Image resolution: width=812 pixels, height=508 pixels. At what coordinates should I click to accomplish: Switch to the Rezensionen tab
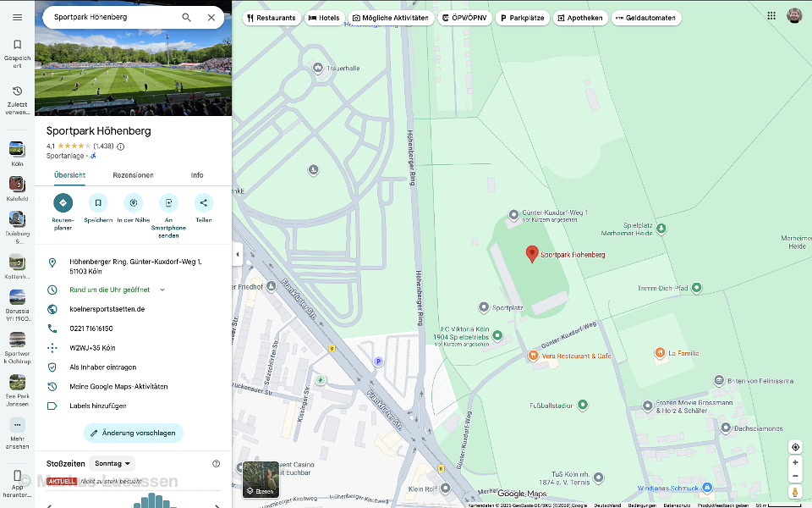[x=133, y=175]
